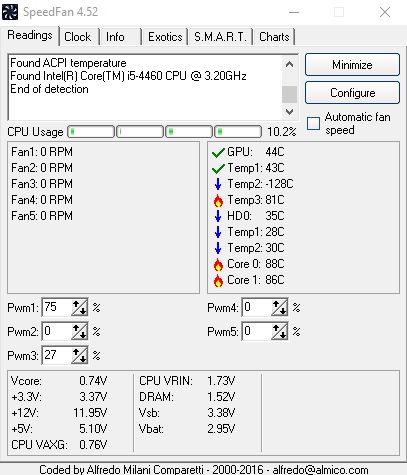Click the 'Temp3: 81C' temperature reading
407x475 pixels.
point(256,200)
